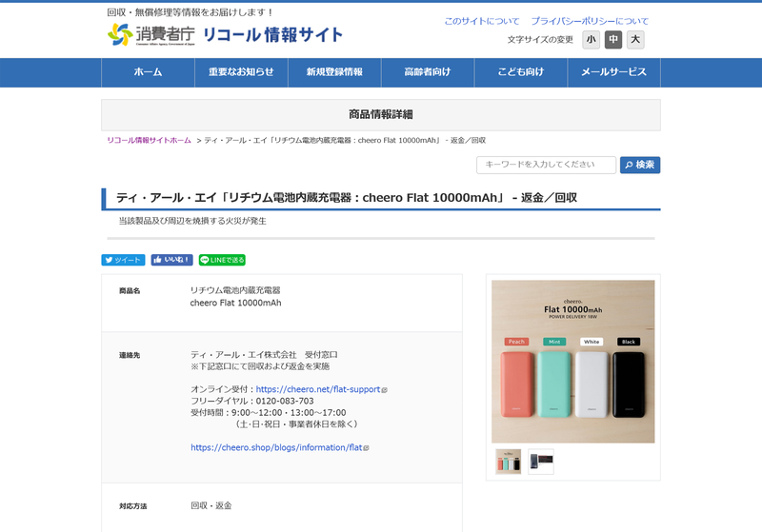762x532 pixels.
Task: Open プライバシーポリシーについて link
Action: [590, 21]
